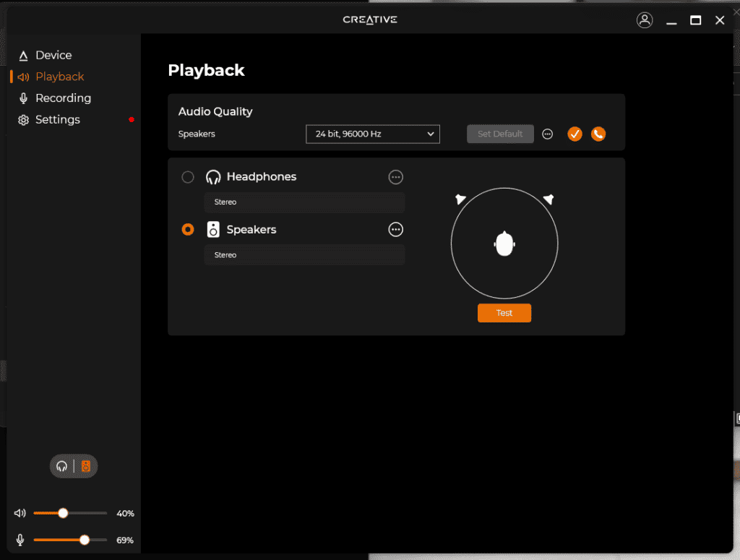Click the left front speaker icon

(460, 199)
